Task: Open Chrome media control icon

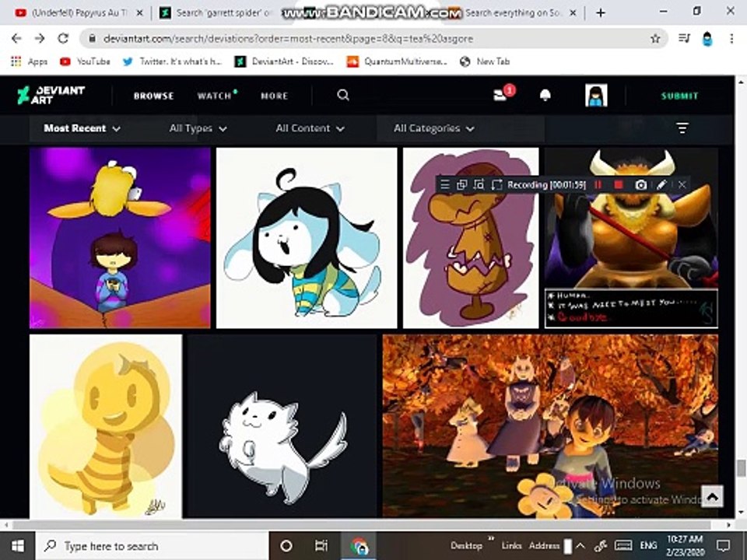Action: [x=684, y=38]
